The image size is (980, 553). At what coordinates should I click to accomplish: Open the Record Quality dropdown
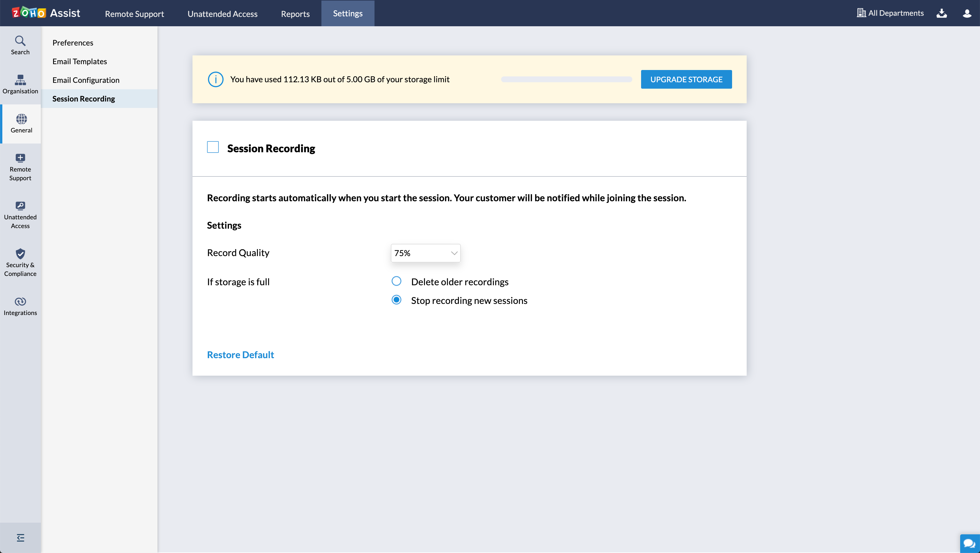pyautogui.click(x=425, y=253)
